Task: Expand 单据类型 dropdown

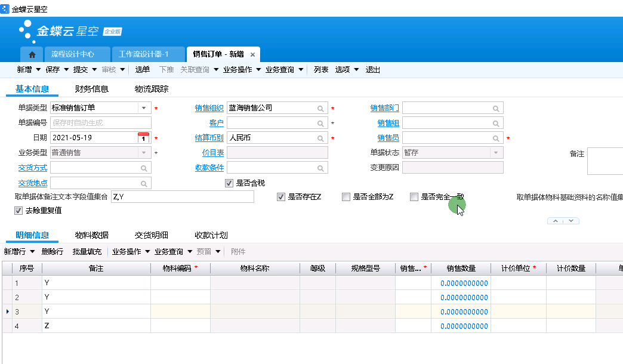Action: [144, 107]
